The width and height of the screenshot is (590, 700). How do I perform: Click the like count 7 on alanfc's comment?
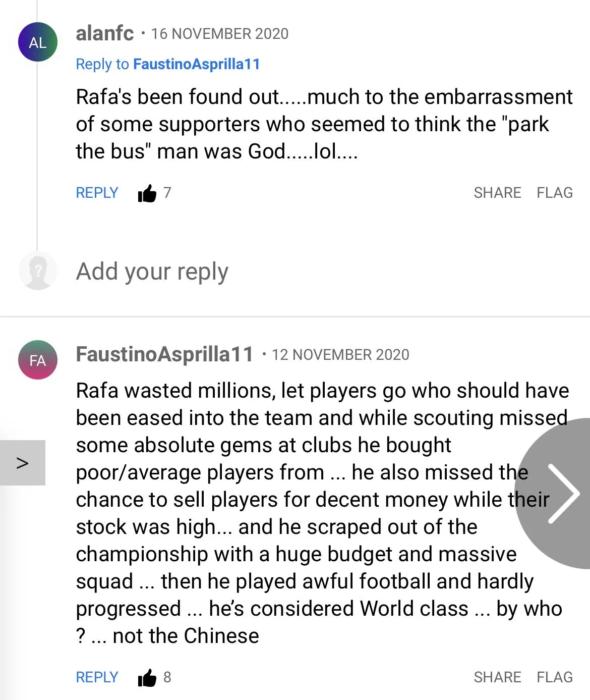[x=167, y=192]
